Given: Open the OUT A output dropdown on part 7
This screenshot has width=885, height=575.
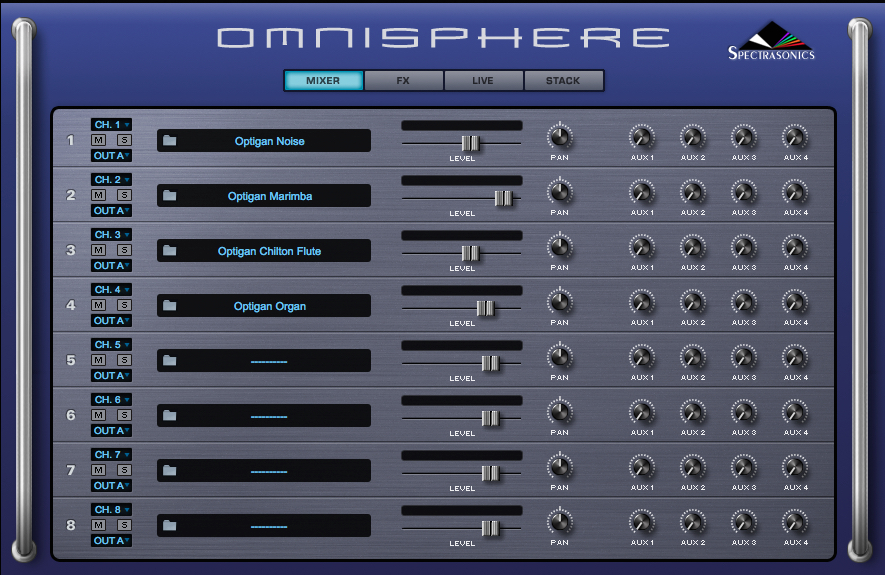Looking at the screenshot, I should point(111,486).
